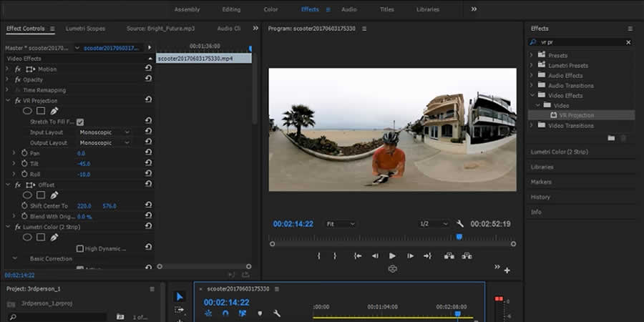Switch to the Editing workspace
Viewport: 644px width, 322px height.
point(231,9)
